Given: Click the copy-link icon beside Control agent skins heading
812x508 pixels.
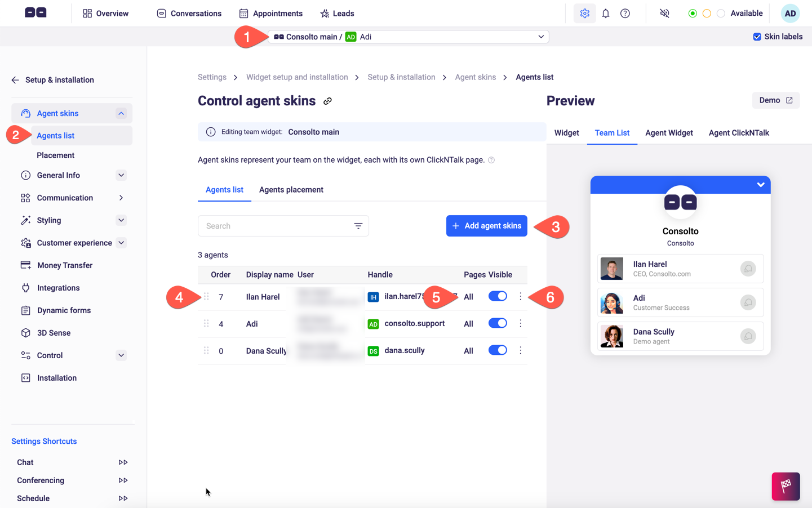Looking at the screenshot, I should [328, 101].
